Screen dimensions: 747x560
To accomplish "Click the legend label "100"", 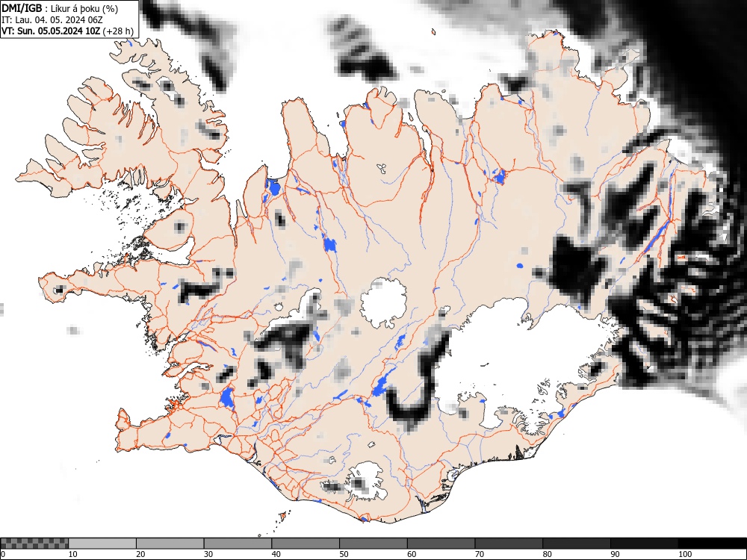I will (684, 554).
